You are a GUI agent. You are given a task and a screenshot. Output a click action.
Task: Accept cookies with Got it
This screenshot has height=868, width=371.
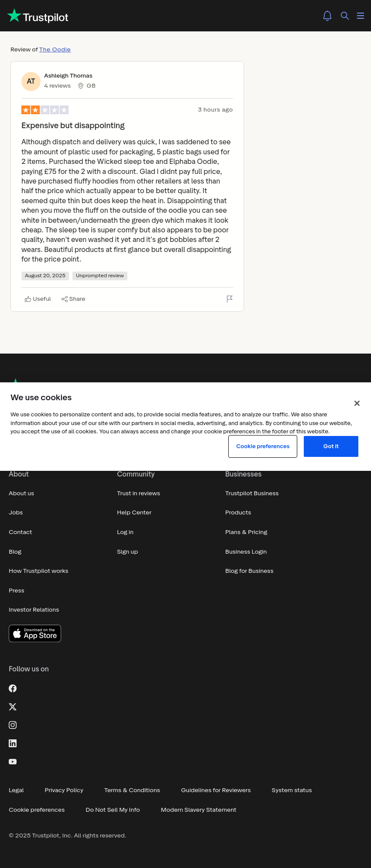pyautogui.click(x=331, y=446)
